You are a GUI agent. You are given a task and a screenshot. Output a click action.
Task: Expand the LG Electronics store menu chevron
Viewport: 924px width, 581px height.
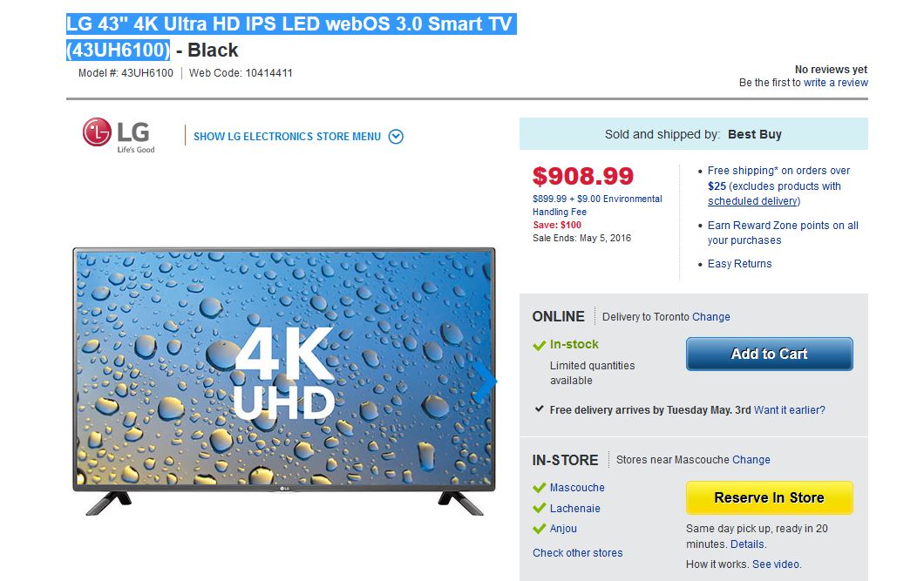(396, 136)
